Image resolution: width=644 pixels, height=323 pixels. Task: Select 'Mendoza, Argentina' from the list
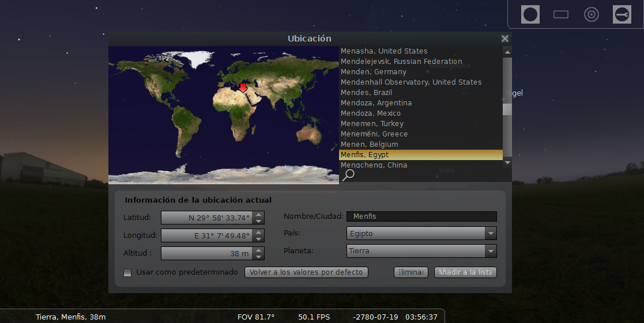[376, 103]
